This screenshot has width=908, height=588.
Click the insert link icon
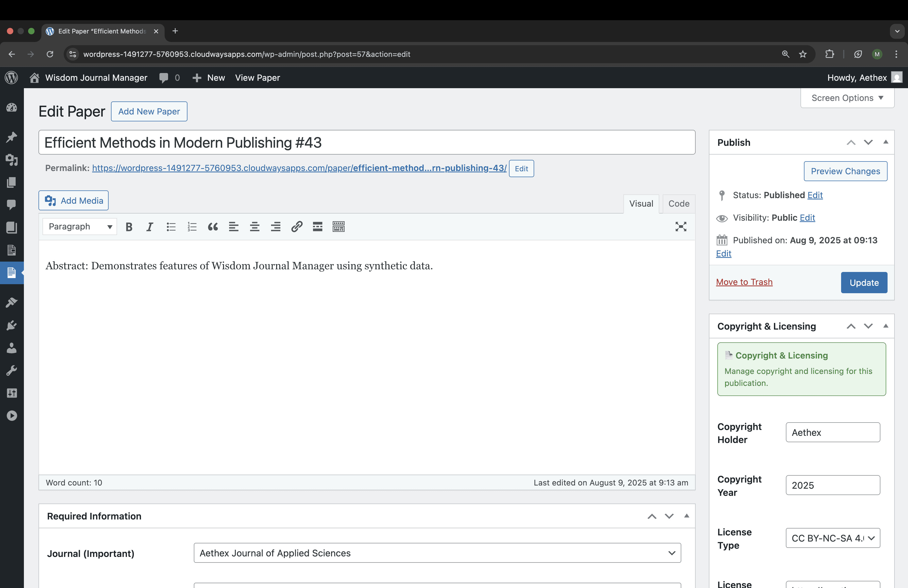pos(297,227)
